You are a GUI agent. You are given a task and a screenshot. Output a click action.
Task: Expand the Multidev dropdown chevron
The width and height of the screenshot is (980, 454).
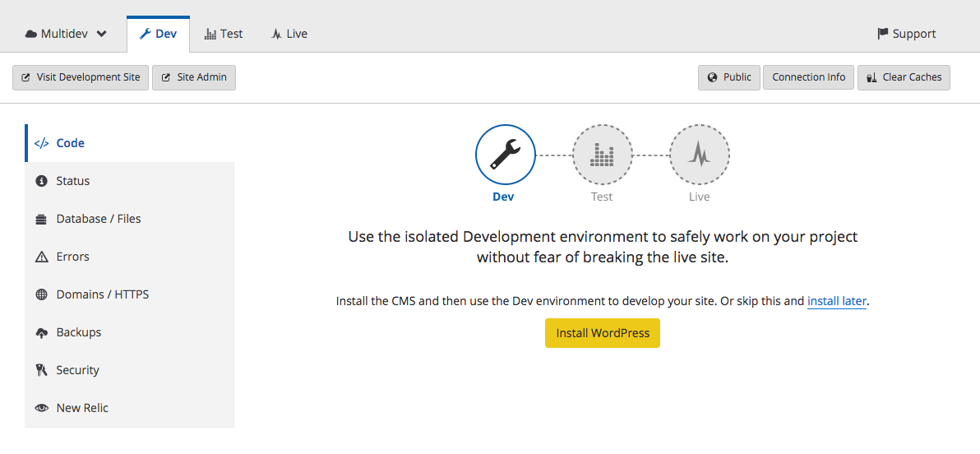(102, 34)
